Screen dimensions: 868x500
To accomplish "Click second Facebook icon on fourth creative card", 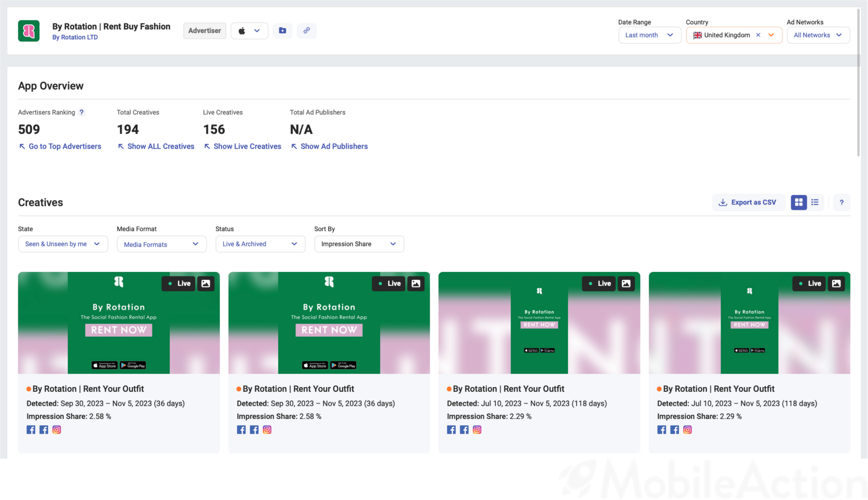I will (675, 429).
